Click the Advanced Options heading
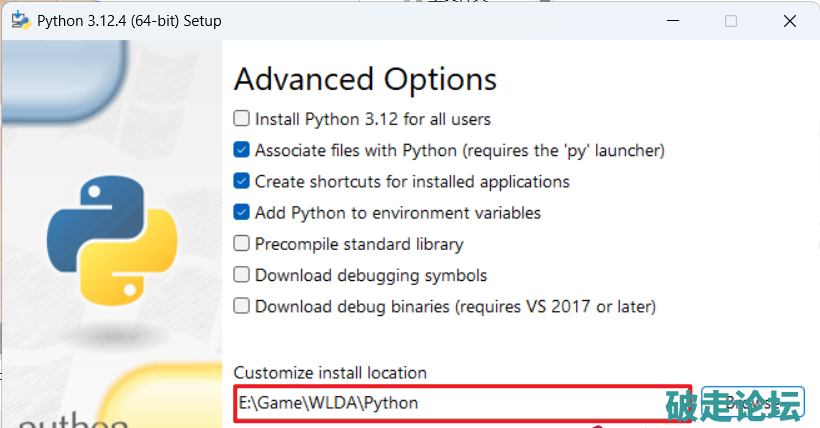The width and height of the screenshot is (820, 428). tap(365, 79)
